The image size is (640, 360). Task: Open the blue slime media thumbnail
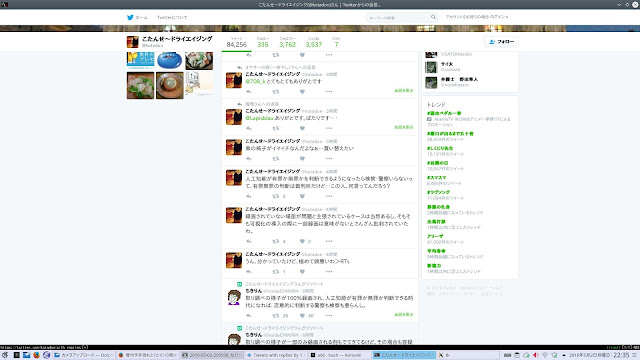tap(170, 60)
